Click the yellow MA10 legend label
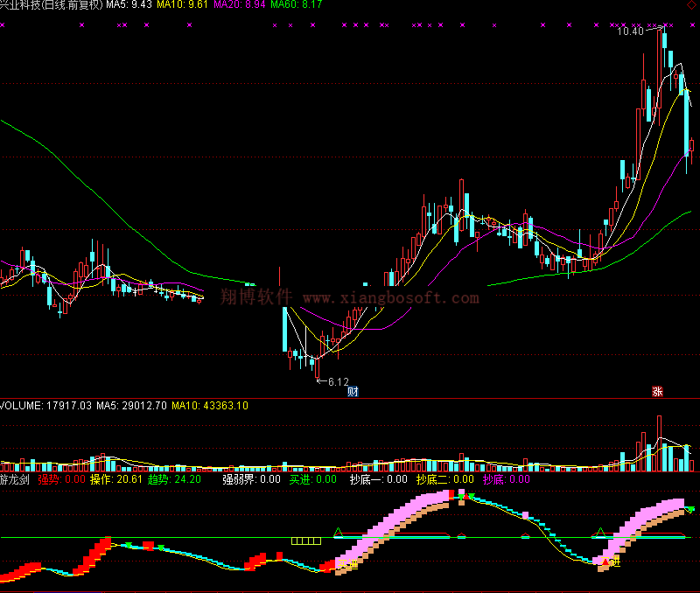Screen dimensions: 700x593 tap(182, 5)
